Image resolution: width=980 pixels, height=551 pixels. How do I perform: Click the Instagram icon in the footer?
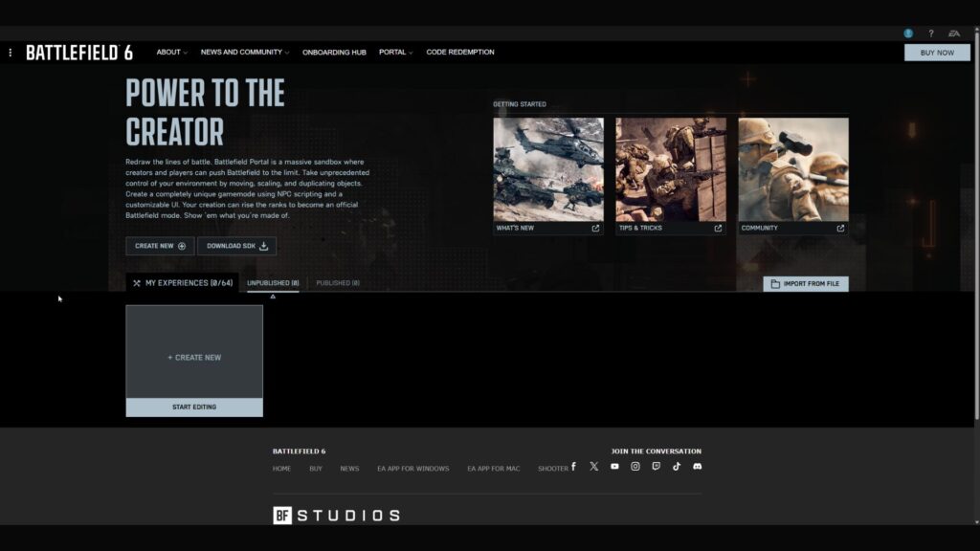[635, 466]
